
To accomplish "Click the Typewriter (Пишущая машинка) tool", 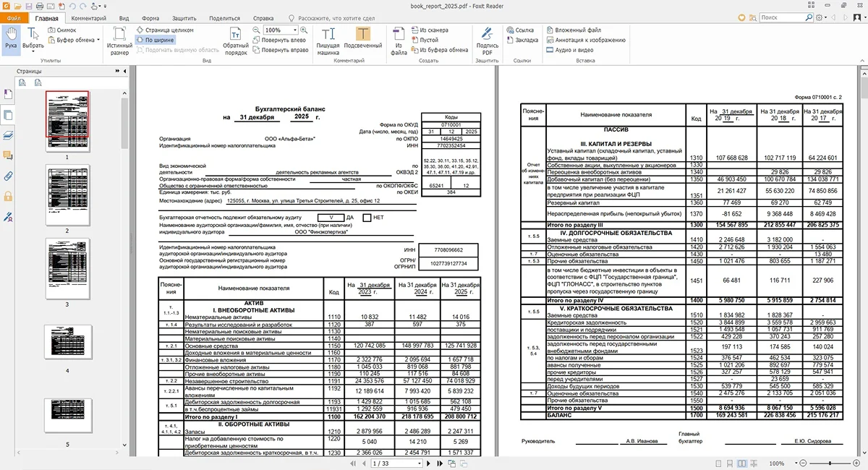I will click(x=328, y=40).
